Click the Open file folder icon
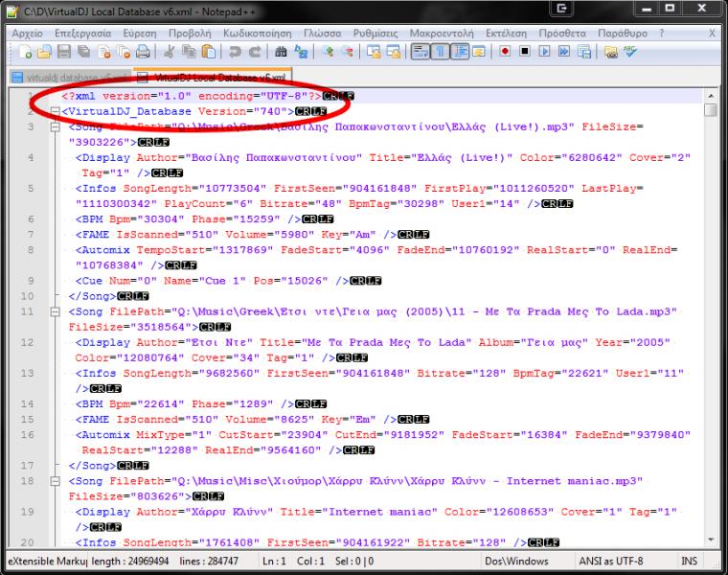728x575 pixels. (44, 52)
